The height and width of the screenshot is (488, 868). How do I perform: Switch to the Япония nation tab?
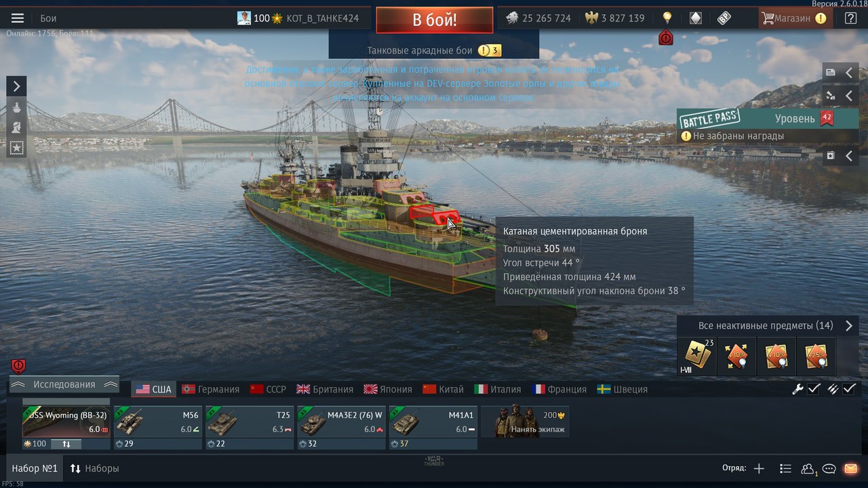tap(388, 389)
